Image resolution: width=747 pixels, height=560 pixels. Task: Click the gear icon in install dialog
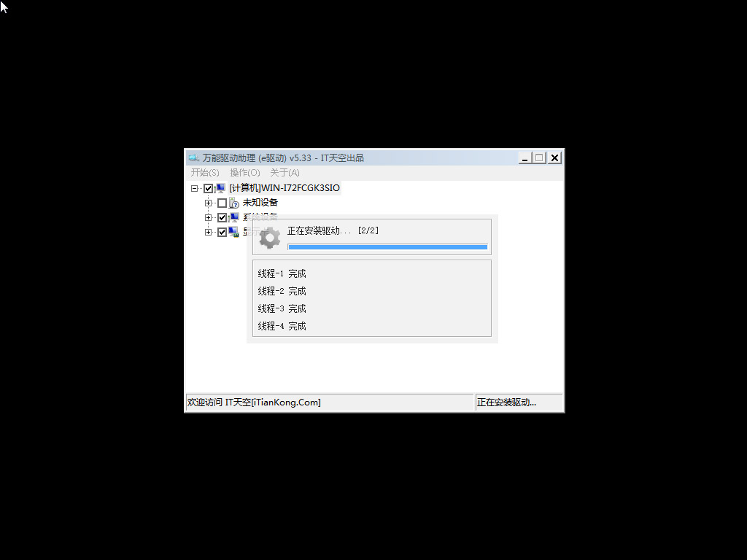click(270, 238)
